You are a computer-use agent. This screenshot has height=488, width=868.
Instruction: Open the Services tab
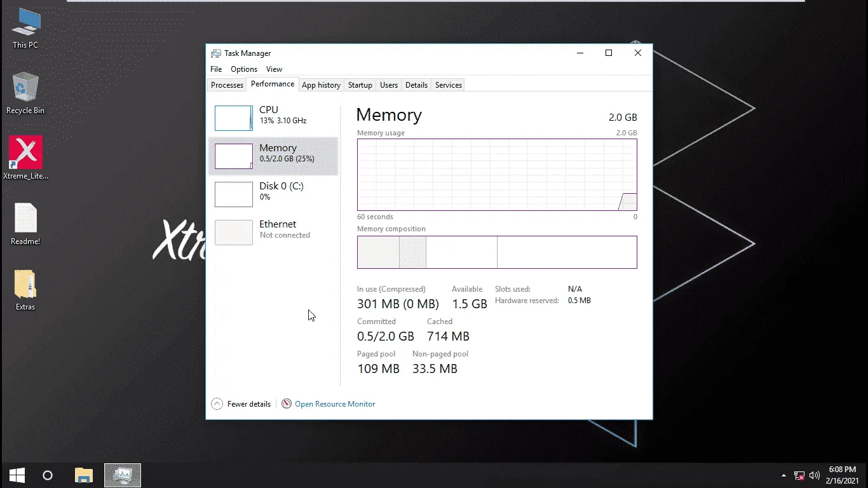[449, 85]
